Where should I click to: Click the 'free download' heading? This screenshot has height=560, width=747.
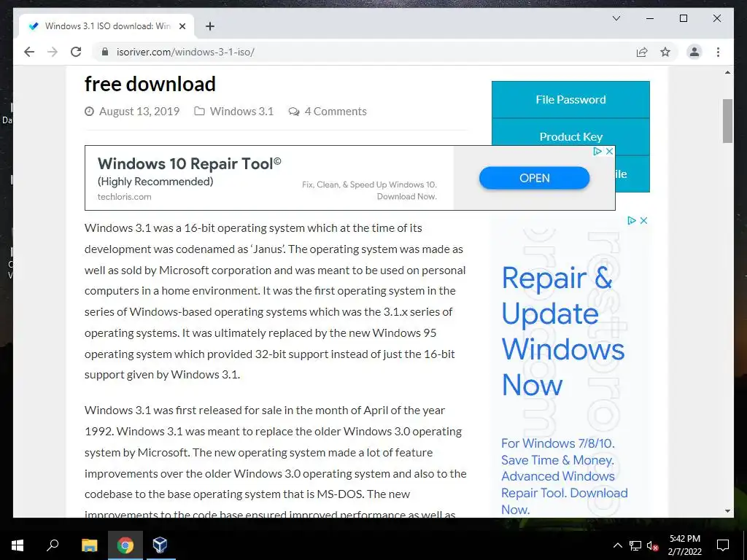click(x=150, y=85)
